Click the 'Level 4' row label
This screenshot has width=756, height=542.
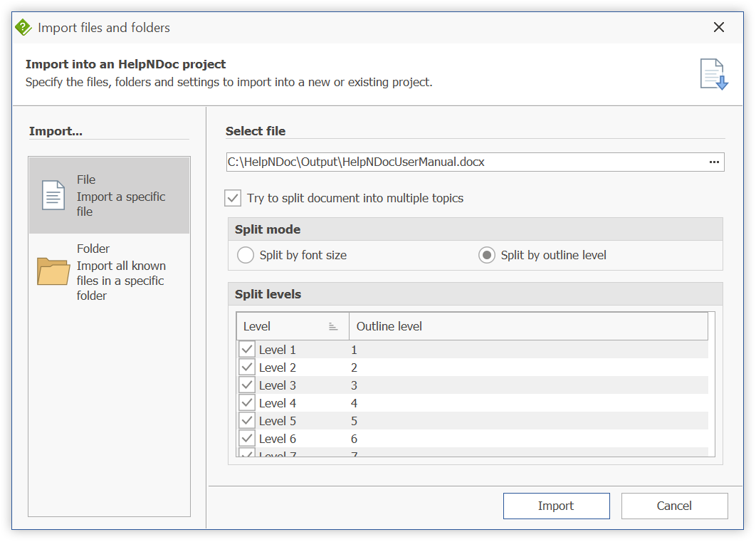point(277,403)
